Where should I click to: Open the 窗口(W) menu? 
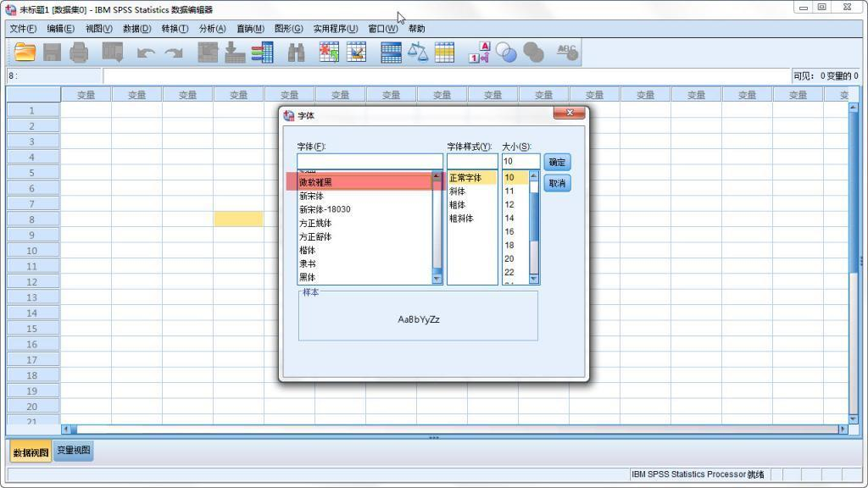click(x=382, y=29)
